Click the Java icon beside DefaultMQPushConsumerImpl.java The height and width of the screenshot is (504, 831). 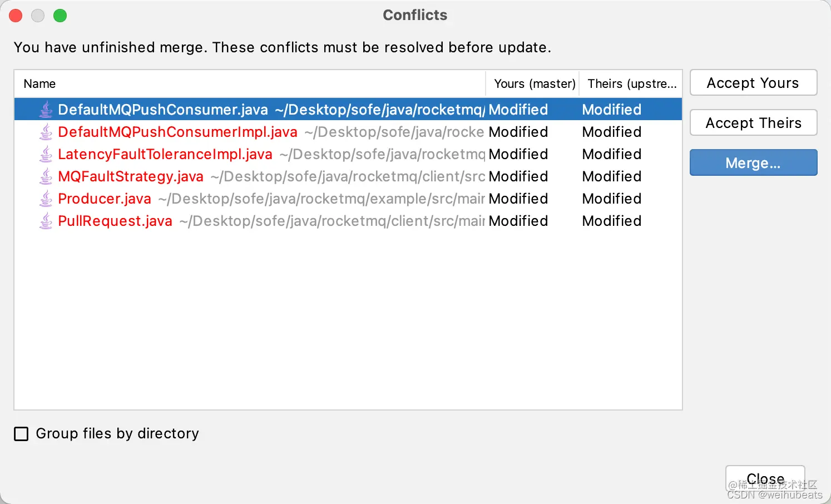(46, 132)
